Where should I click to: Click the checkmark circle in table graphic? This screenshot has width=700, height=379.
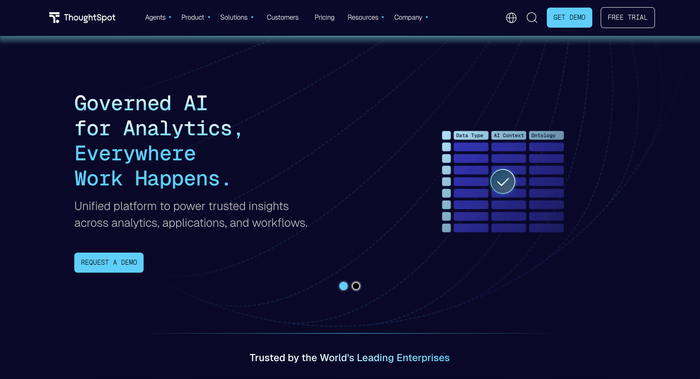point(503,182)
